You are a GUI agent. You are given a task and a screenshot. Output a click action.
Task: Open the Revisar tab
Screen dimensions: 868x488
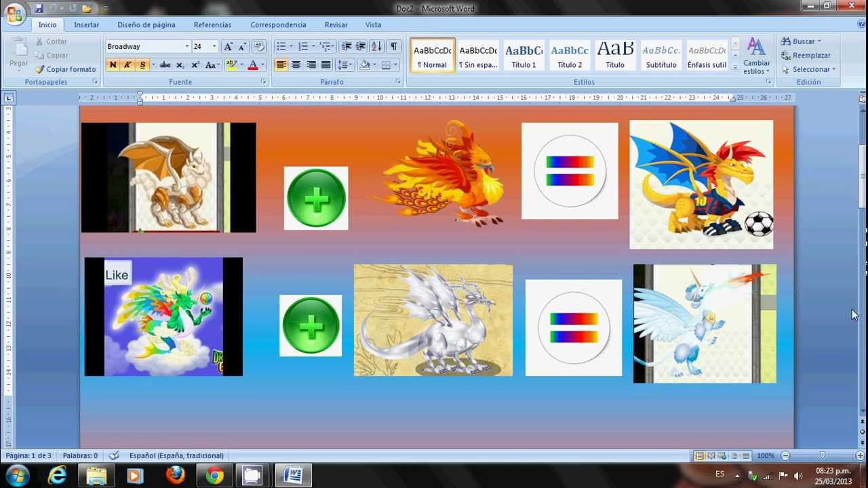coord(336,24)
